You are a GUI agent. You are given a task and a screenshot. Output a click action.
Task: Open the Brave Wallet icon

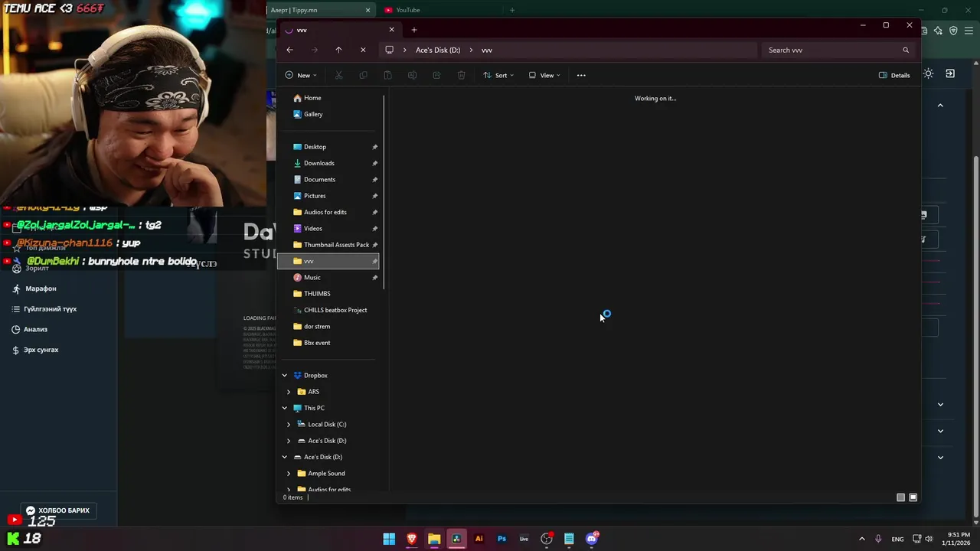(x=924, y=31)
